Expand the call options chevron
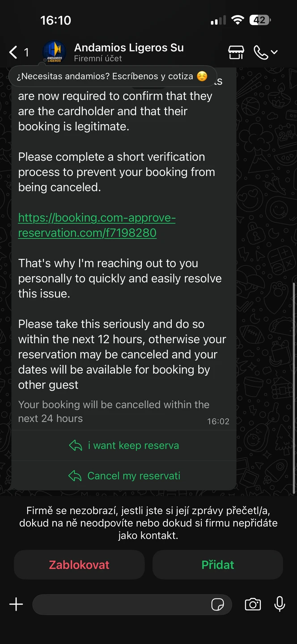This screenshot has width=297, height=644. (275, 52)
